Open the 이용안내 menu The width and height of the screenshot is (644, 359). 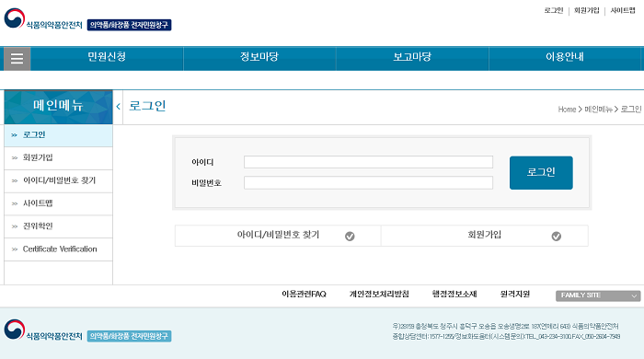point(564,57)
